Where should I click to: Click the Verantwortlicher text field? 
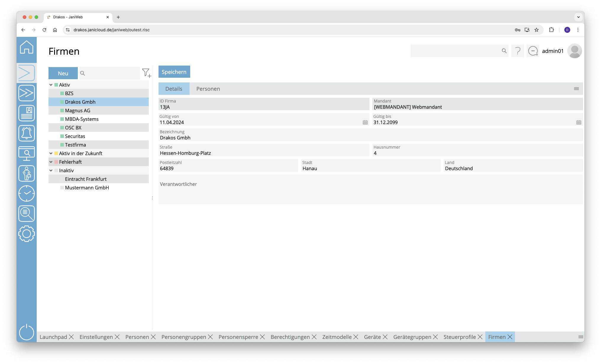[x=370, y=192]
